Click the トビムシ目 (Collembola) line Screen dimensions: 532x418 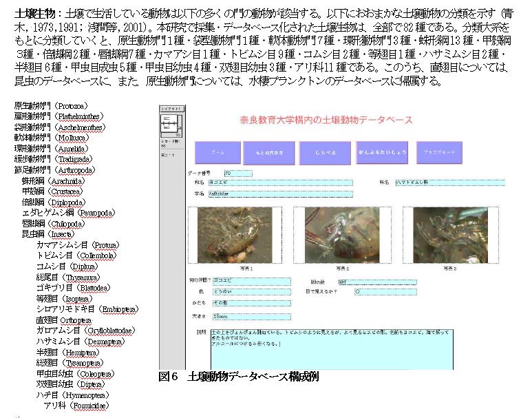coord(76,255)
